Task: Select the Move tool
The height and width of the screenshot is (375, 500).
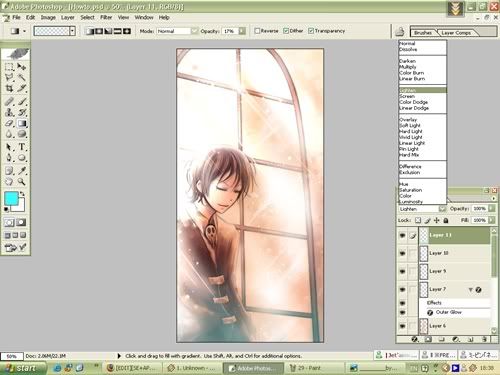Action: 22,67
